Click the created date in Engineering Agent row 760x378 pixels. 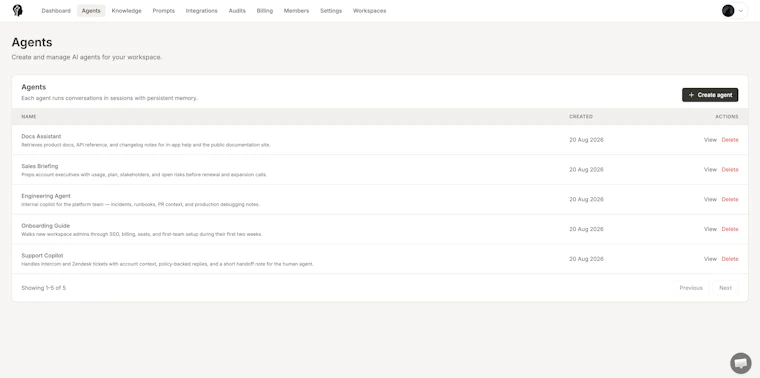[x=586, y=200]
